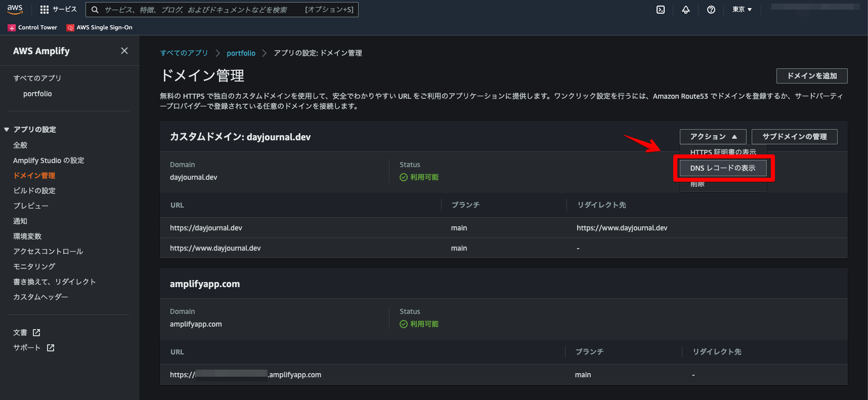
Task: Open すべてのアプリ in sidebar
Action: (37, 78)
